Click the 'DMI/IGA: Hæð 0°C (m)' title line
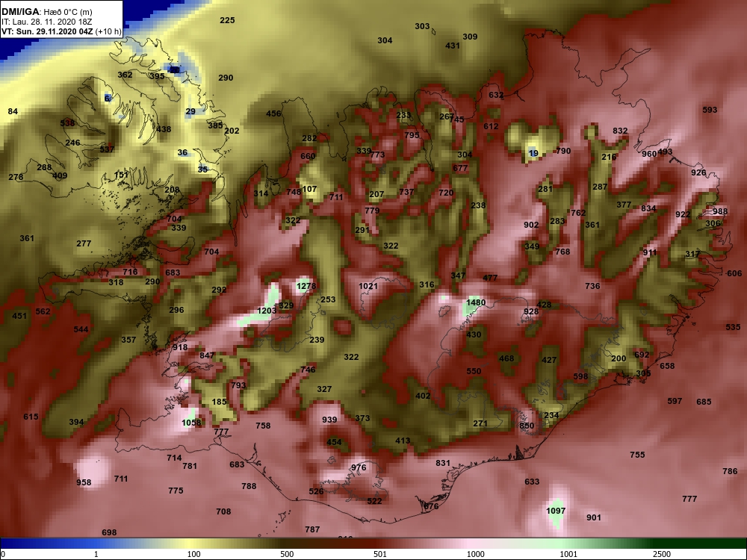The image size is (747, 560). coord(48,12)
